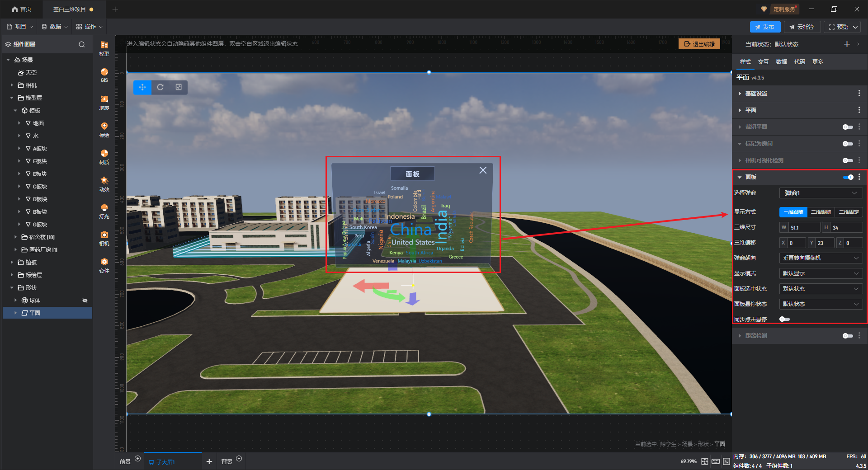This screenshot has height=470, width=868.
Task: Click the 发布 publish button
Action: (765, 27)
